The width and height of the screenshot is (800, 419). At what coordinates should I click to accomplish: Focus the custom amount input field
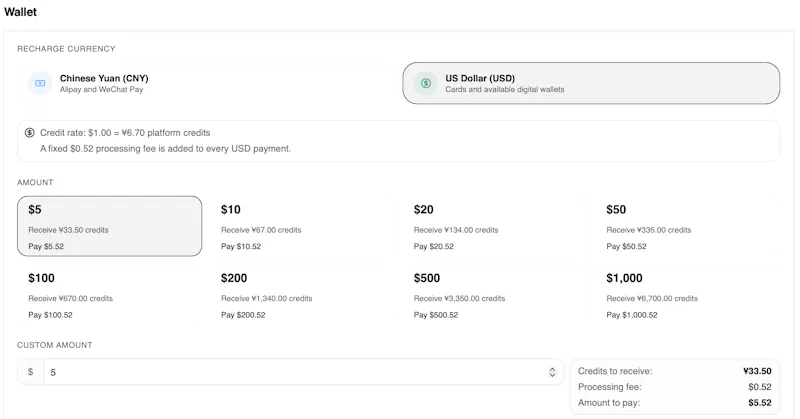coord(303,372)
